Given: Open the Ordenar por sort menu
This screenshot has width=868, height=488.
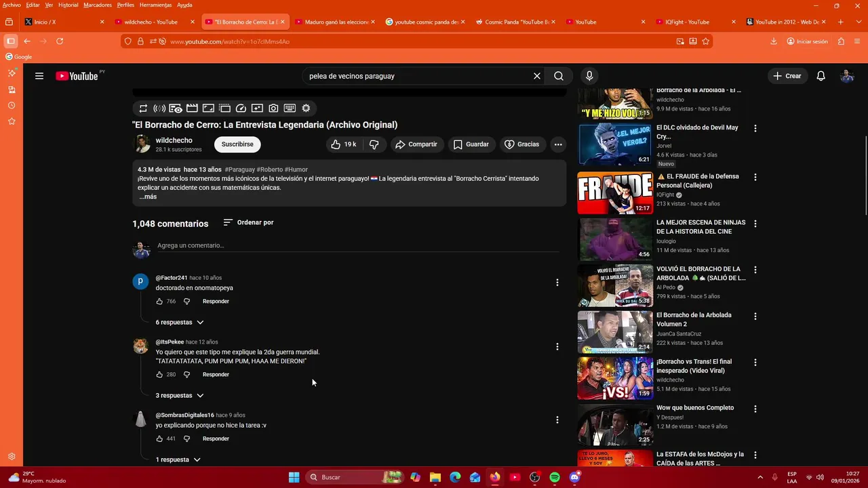Looking at the screenshot, I should [248, 222].
